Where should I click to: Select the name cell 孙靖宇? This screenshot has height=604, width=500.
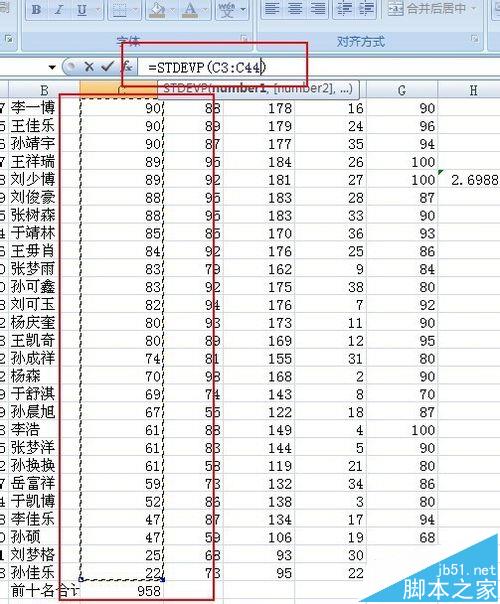pyautogui.click(x=44, y=144)
